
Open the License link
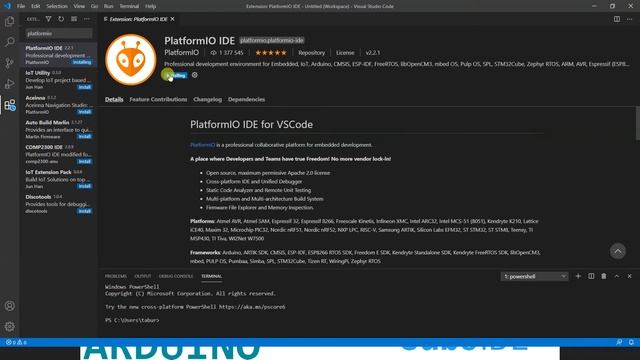pyautogui.click(x=345, y=53)
